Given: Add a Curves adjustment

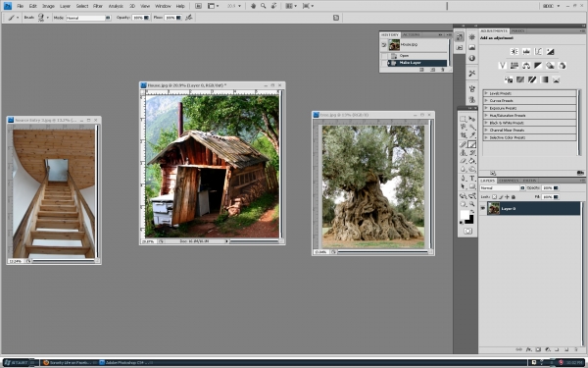Looking at the screenshot, I should [538, 51].
